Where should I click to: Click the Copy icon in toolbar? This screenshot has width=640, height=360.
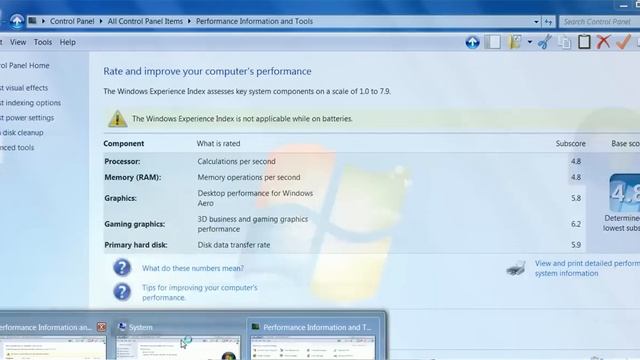pyautogui.click(x=564, y=42)
